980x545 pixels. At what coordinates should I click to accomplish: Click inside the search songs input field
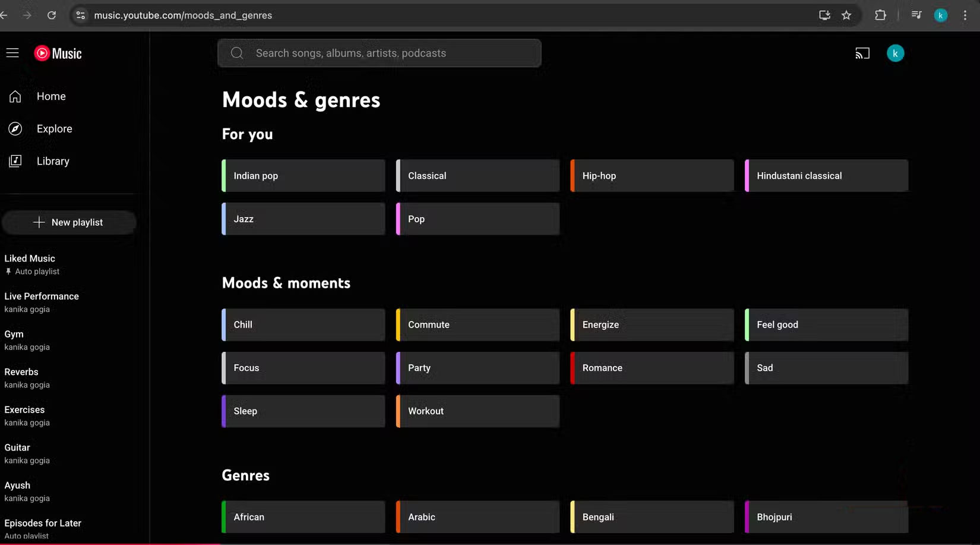380,53
